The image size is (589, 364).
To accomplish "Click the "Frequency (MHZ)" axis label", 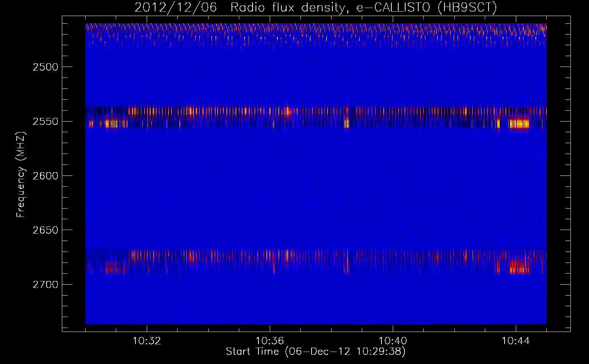I will point(21,175).
